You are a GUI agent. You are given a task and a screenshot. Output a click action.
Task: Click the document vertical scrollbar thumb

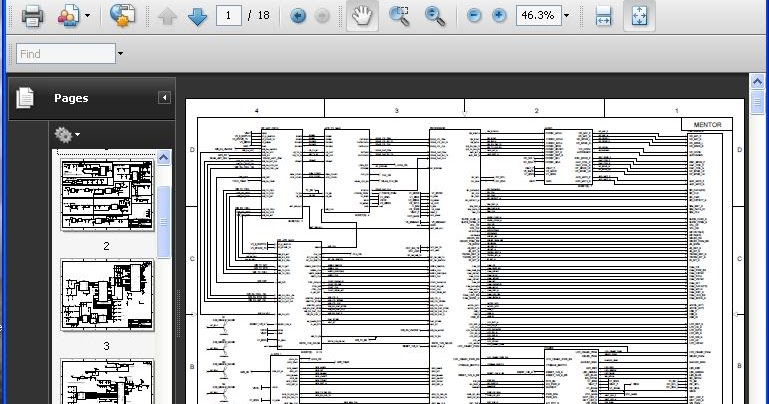[x=757, y=102]
